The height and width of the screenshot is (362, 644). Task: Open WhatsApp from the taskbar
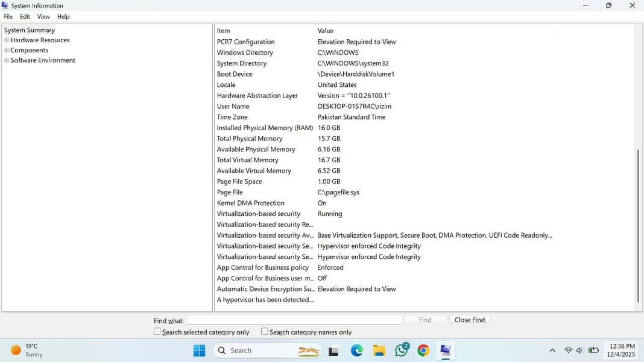(402, 351)
